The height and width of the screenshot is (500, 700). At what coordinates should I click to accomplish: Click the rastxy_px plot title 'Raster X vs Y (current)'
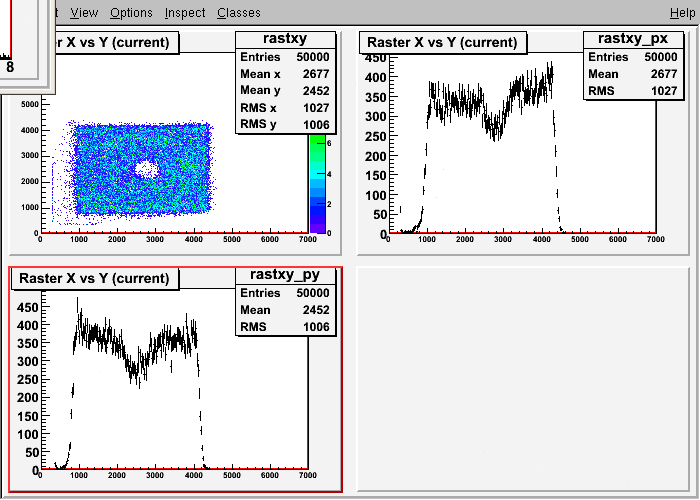coord(442,43)
